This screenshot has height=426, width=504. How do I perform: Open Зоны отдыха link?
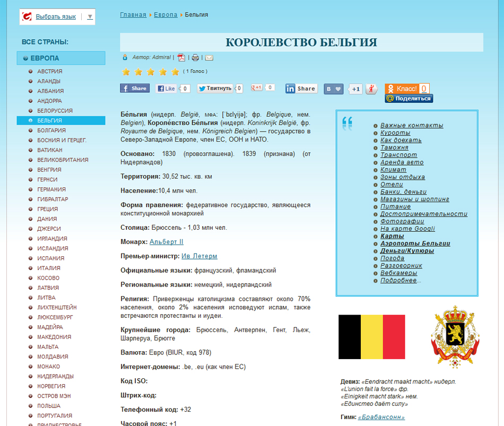[x=403, y=177]
